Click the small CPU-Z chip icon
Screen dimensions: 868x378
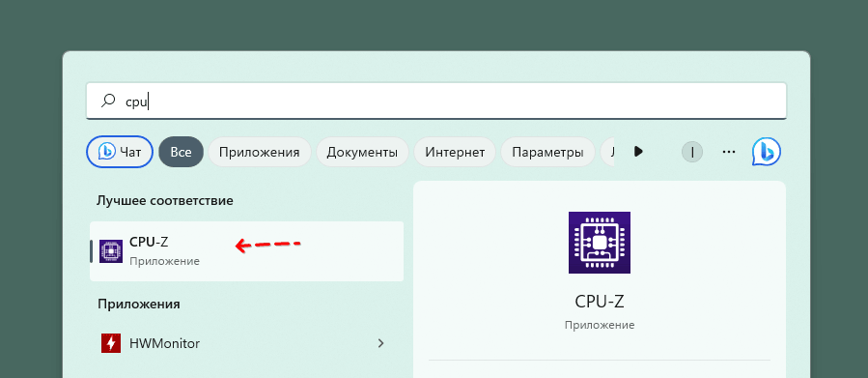111,251
